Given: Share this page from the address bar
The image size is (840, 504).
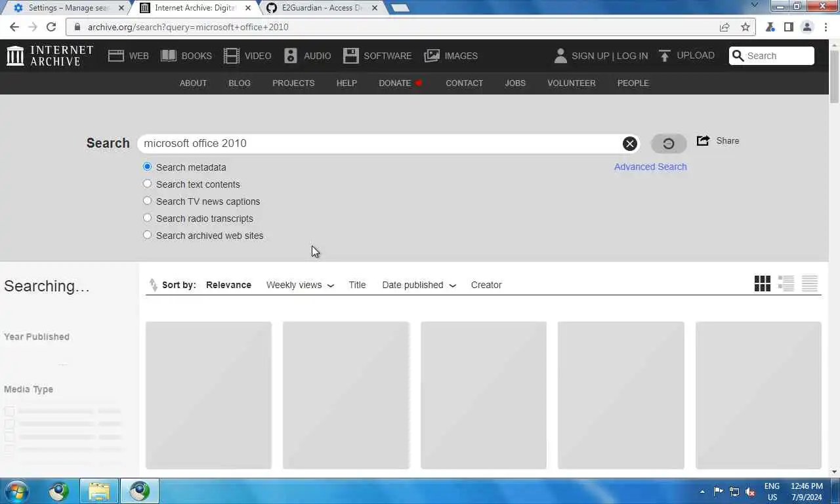Looking at the screenshot, I should (x=724, y=27).
